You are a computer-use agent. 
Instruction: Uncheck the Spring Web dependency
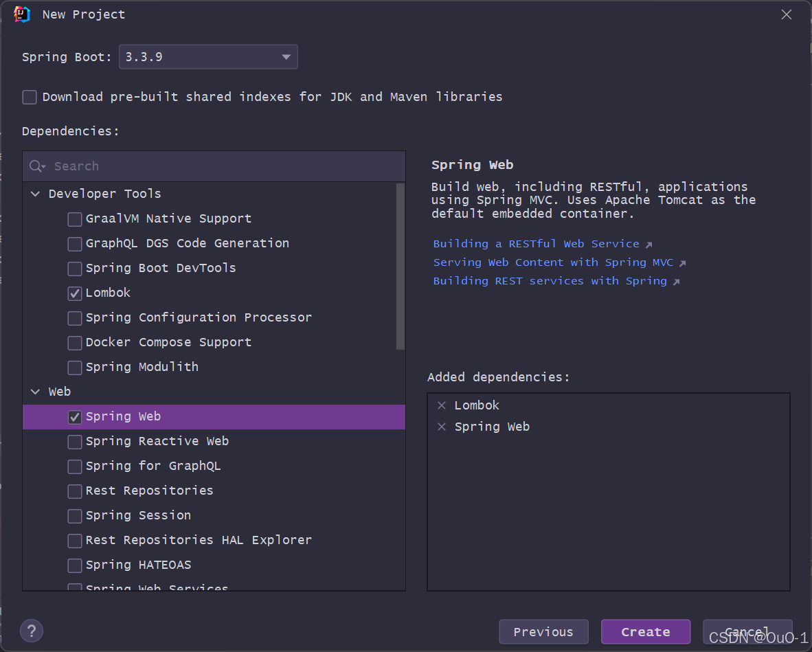pyautogui.click(x=75, y=417)
